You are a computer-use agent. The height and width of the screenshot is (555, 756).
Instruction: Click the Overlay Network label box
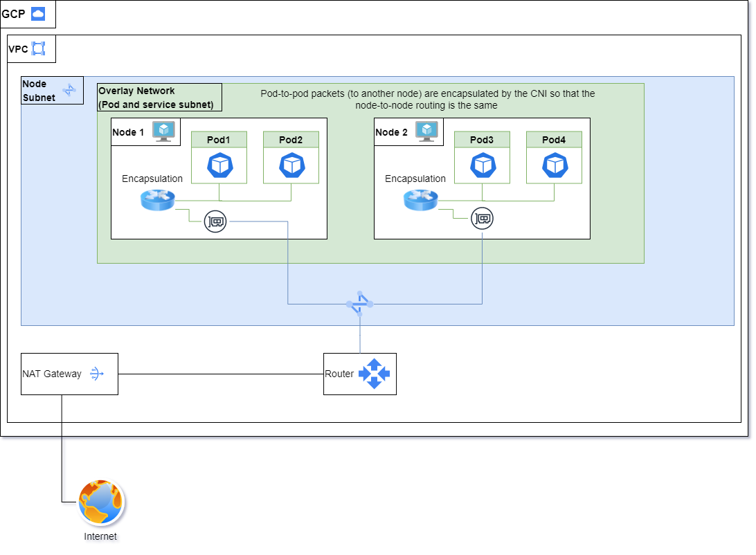click(x=159, y=98)
